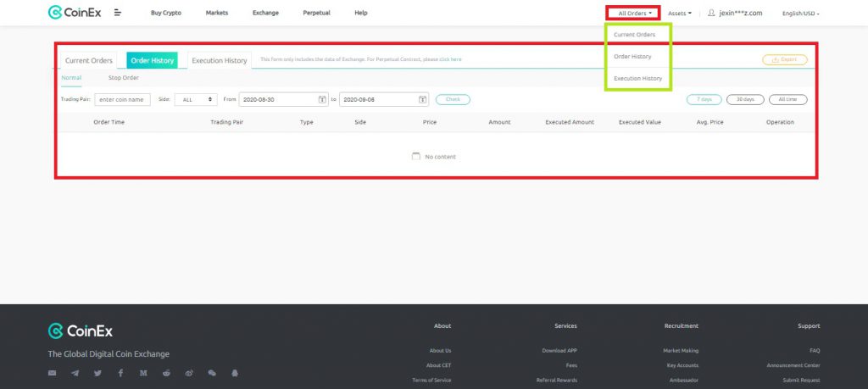Open Exchange in the navigation bar
Image resolution: width=868 pixels, height=389 pixels.
(265, 13)
